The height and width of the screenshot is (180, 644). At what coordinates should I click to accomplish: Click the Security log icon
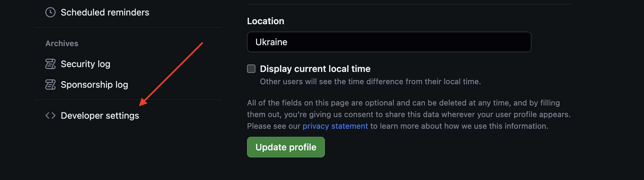point(50,64)
